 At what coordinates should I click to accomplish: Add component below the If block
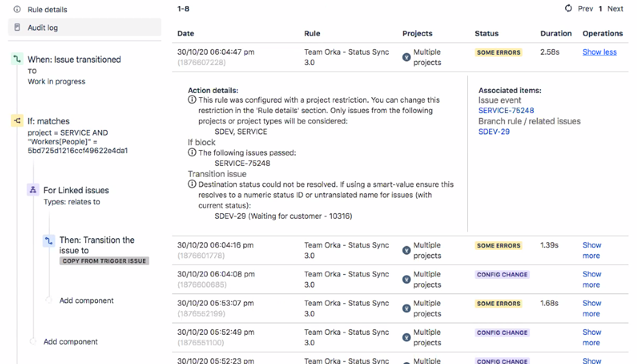[71, 342]
